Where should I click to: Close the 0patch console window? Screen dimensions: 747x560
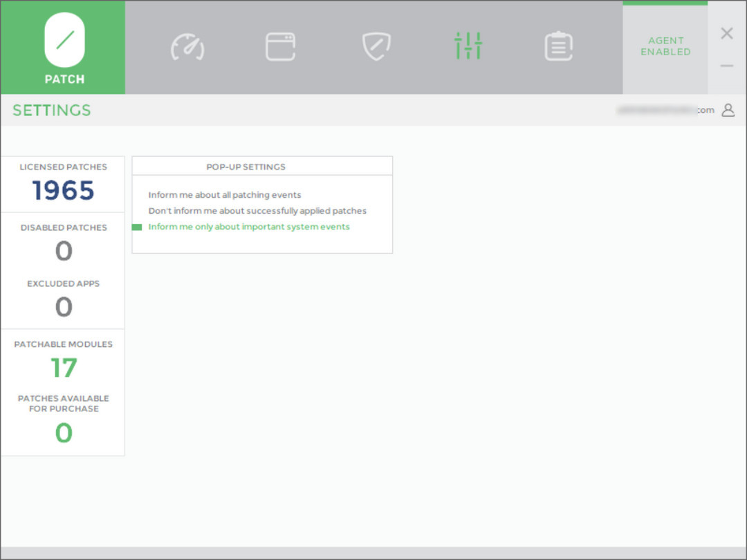point(727,33)
